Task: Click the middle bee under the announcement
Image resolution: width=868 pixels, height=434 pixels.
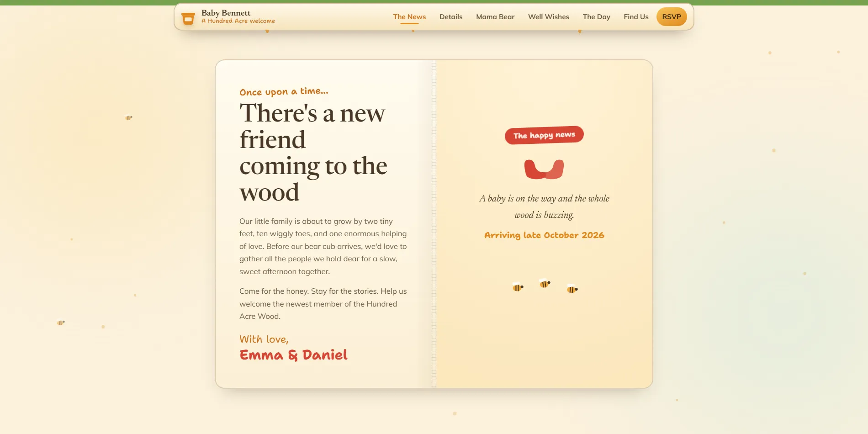Action: click(545, 283)
